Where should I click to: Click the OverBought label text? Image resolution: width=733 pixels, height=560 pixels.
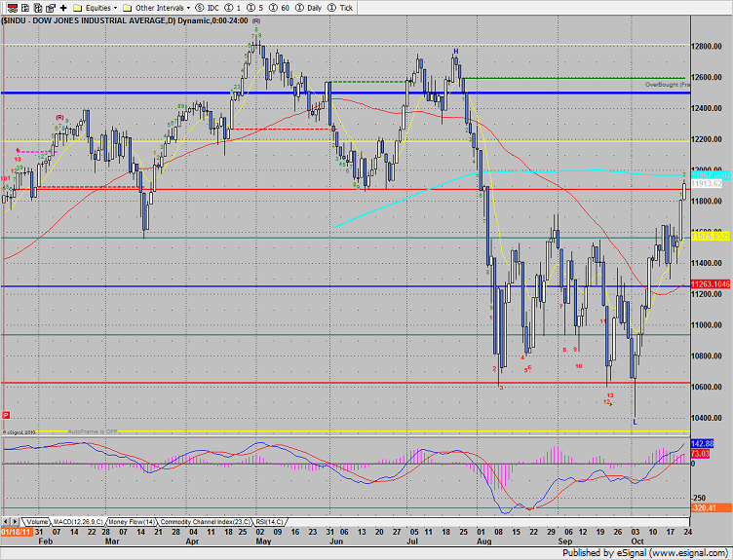(667, 85)
